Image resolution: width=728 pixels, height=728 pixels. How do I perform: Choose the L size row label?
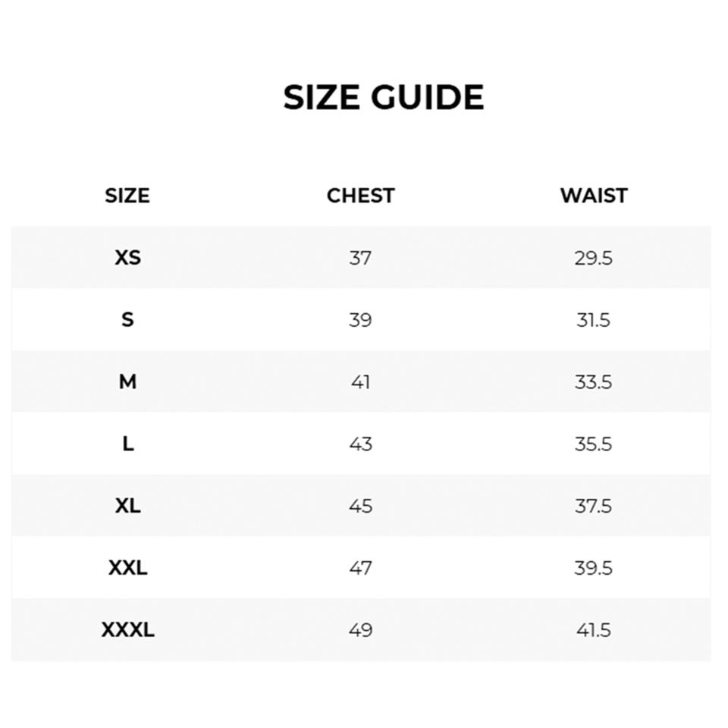pos(127,444)
